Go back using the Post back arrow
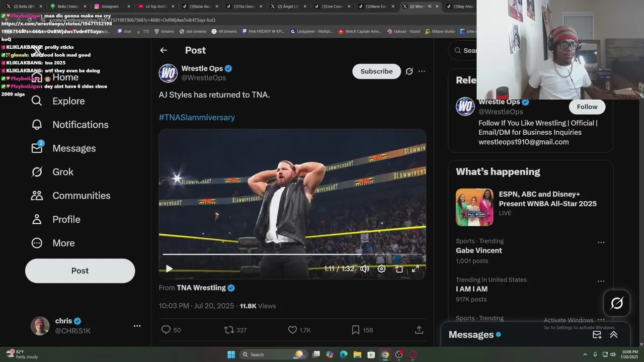The height and width of the screenshot is (362, 644). pos(164,50)
